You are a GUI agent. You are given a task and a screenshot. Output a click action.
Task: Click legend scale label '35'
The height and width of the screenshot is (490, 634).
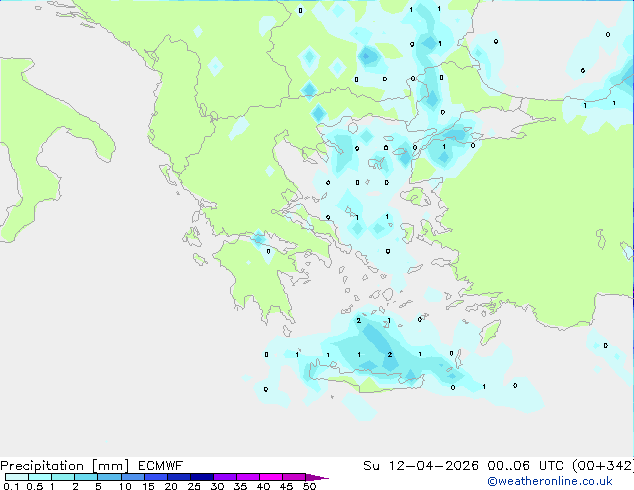pyautogui.click(x=240, y=486)
